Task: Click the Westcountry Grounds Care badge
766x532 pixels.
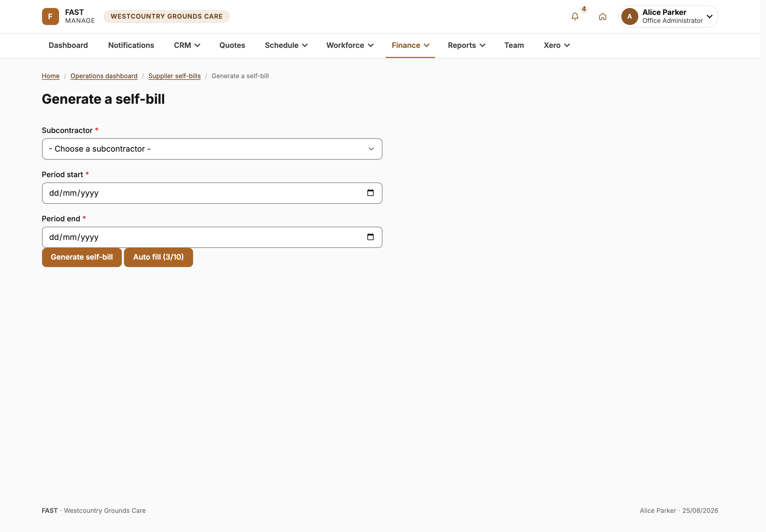Action: pyautogui.click(x=167, y=16)
